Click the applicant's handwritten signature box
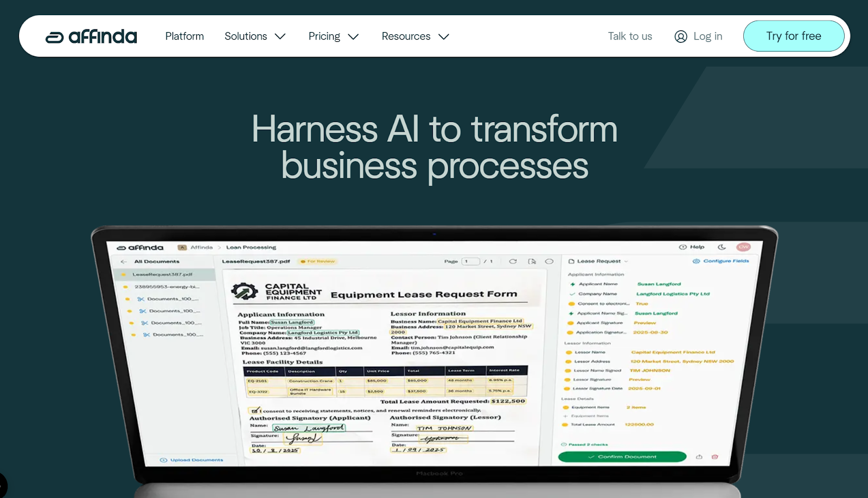Viewport: 868px width, 498px height. click(304, 438)
